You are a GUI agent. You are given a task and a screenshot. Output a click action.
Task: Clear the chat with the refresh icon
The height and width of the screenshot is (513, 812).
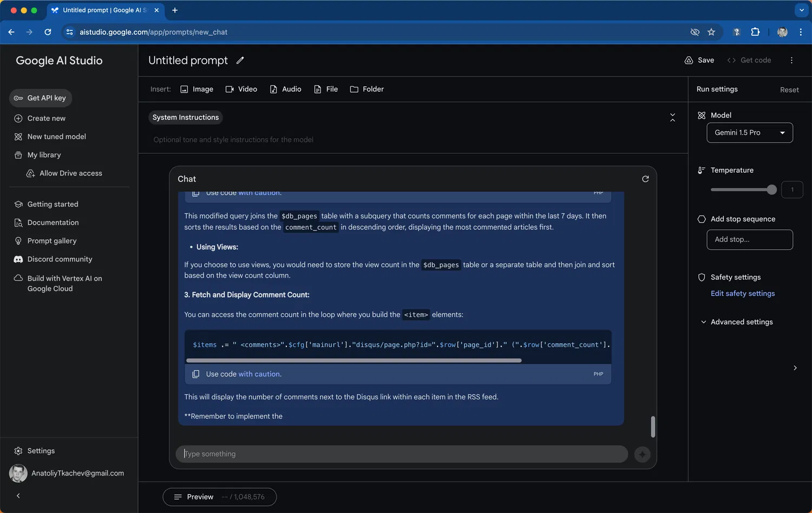pyautogui.click(x=645, y=179)
